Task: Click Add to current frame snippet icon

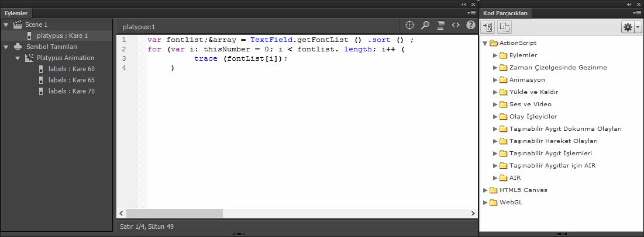Action: click(488, 27)
